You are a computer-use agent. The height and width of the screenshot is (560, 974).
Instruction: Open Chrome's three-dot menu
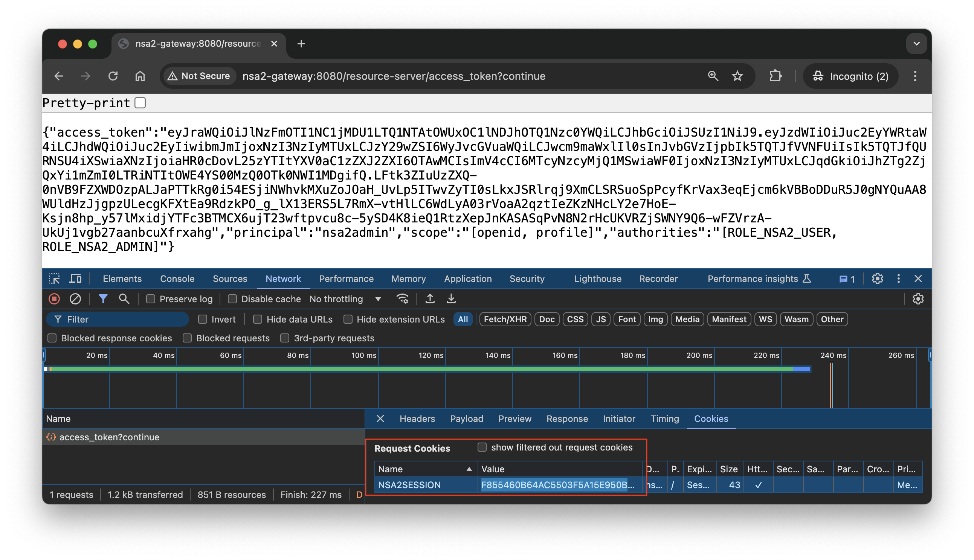[x=915, y=76]
